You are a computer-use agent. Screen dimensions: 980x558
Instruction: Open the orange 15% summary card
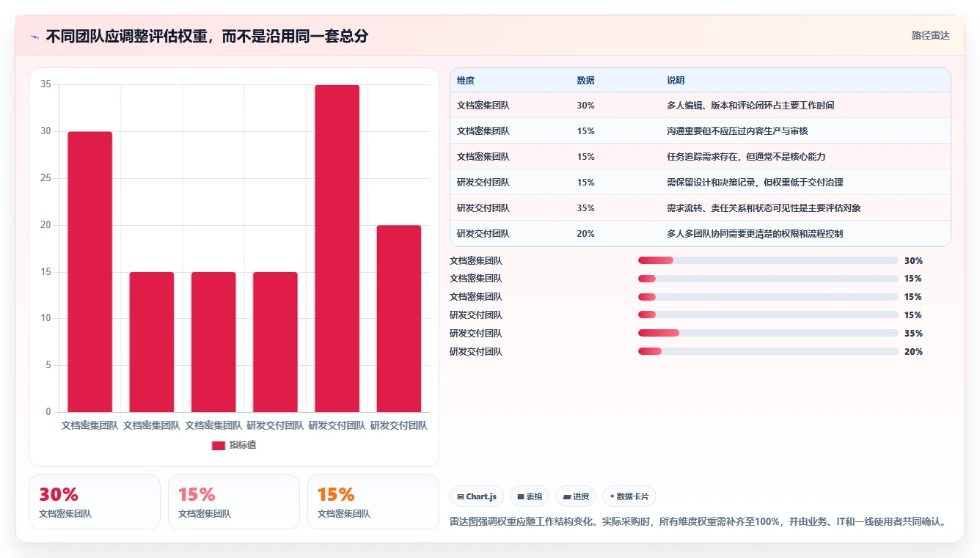(x=373, y=502)
